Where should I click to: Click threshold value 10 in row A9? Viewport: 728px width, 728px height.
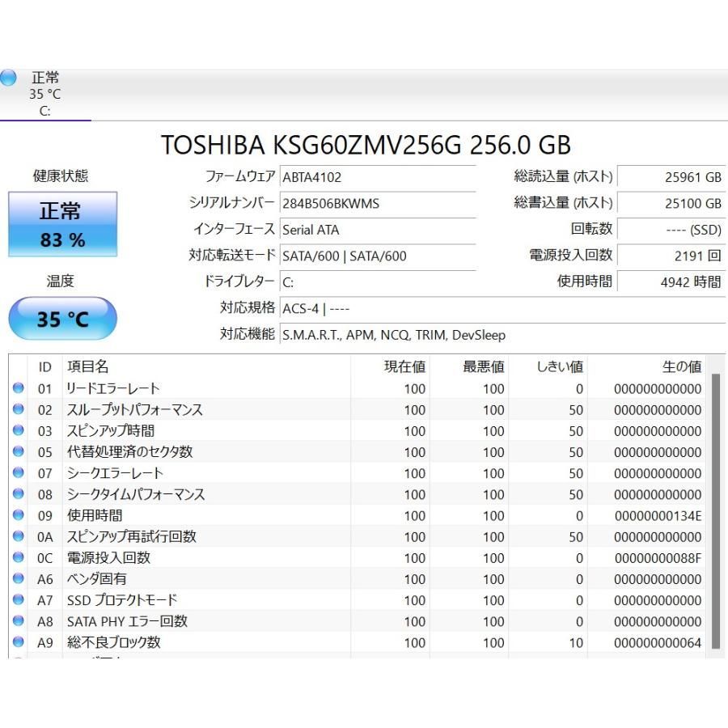[576, 643]
